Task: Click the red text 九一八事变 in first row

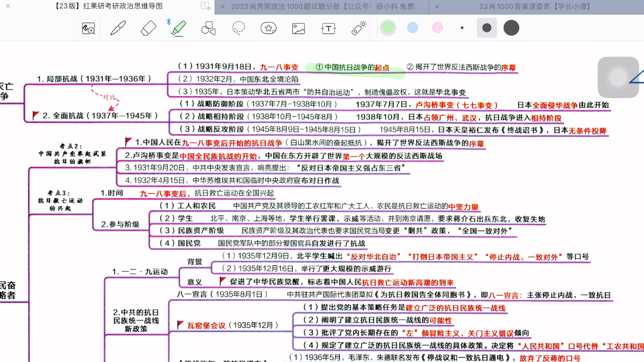Action: point(279,67)
